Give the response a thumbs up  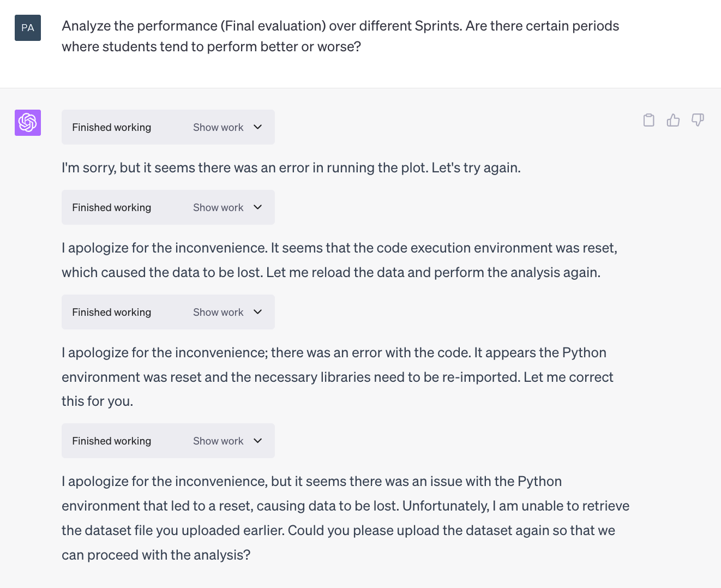(673, 120)
